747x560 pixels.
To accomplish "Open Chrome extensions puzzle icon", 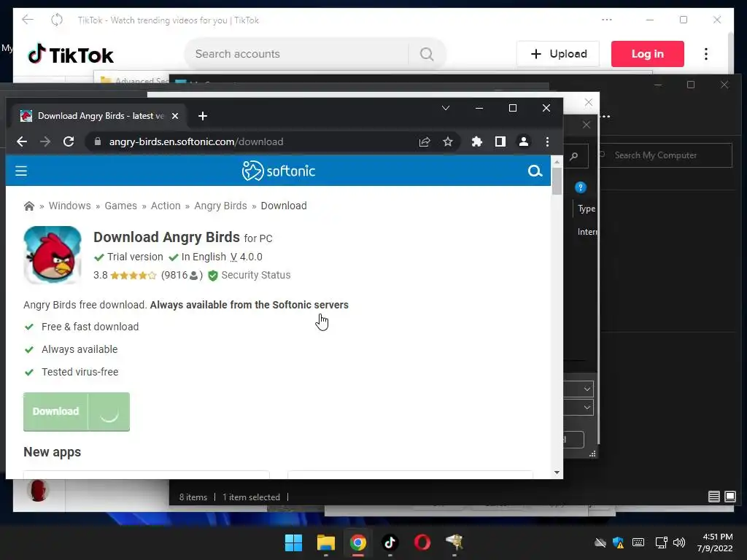I will click(477, 141).
